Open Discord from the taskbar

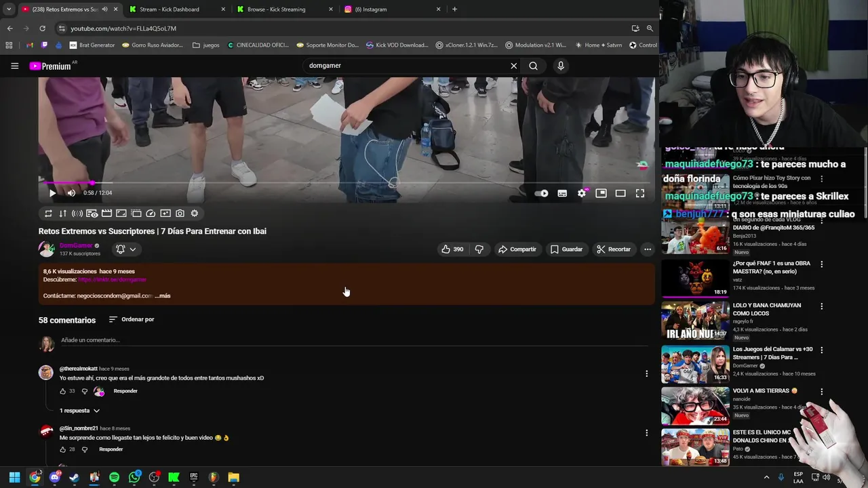coord(55,477)
